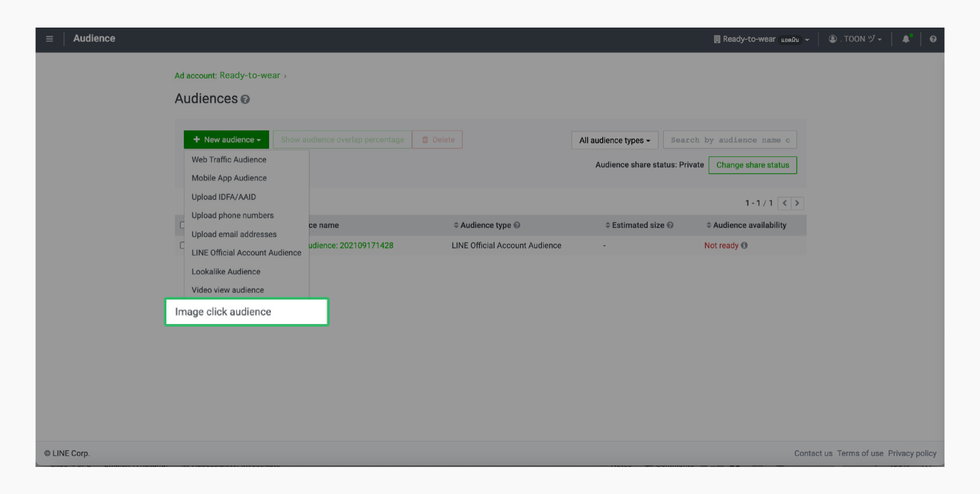Focus the search by audience name field
Viewport: 980px width, 494px height.
pos(730,140)
